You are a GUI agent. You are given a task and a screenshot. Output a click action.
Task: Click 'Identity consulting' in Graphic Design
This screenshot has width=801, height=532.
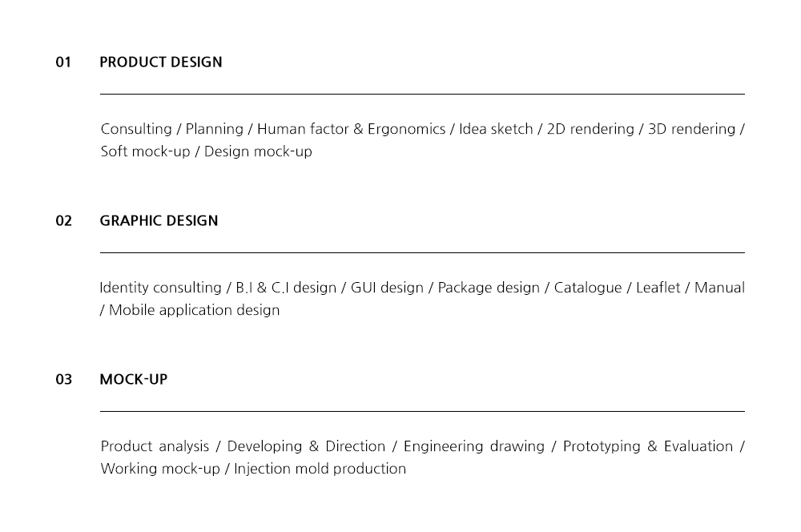pyautogui.click(x=160, y=288)
